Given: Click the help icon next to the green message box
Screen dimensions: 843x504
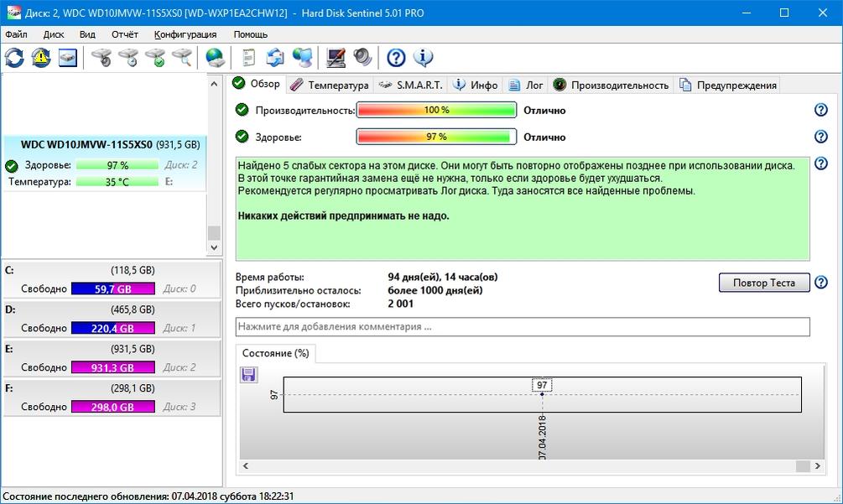Looking at the screenshot, I should pyautogui.click(x=821, y=164).
